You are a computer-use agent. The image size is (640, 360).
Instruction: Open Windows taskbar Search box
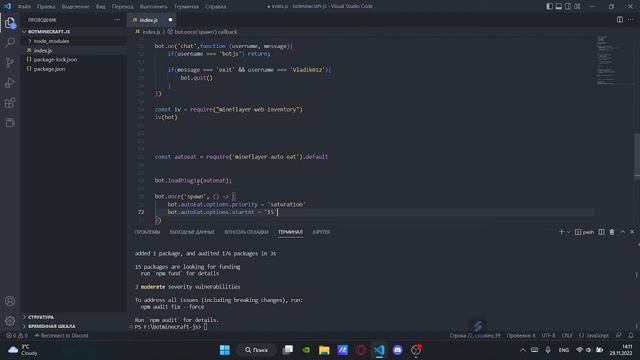(256, 350)
